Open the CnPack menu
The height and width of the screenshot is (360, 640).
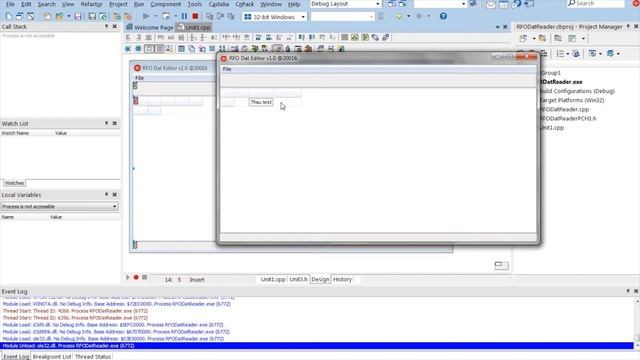pos(245,4)
